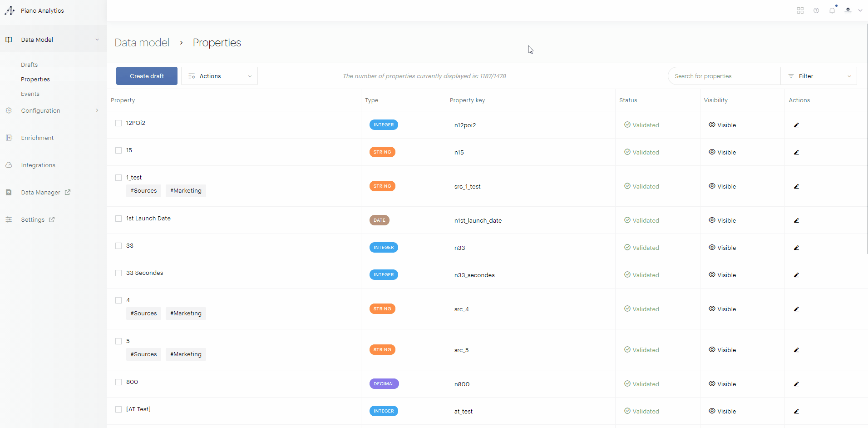The image size is (868, 428).
Task: Open the apps grid icon in header
Action: [x=800, y=10]
